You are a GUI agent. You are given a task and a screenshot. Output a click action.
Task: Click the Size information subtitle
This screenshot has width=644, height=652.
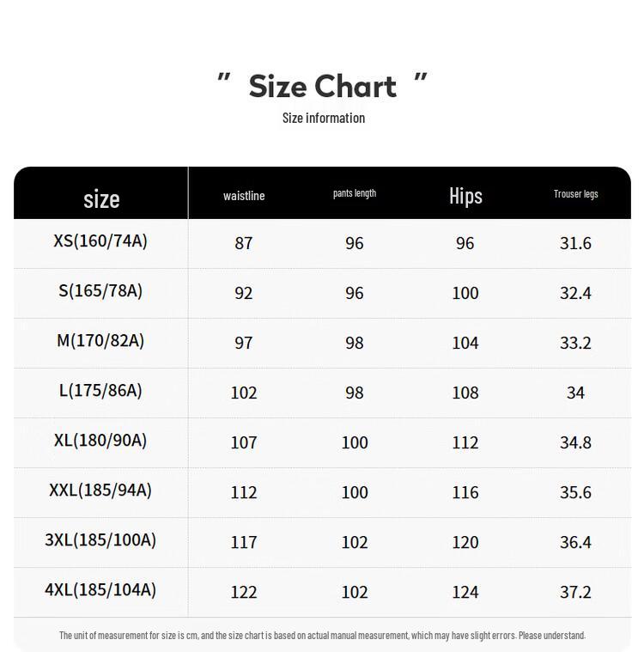pyautogui.click(x=323, y=118)
